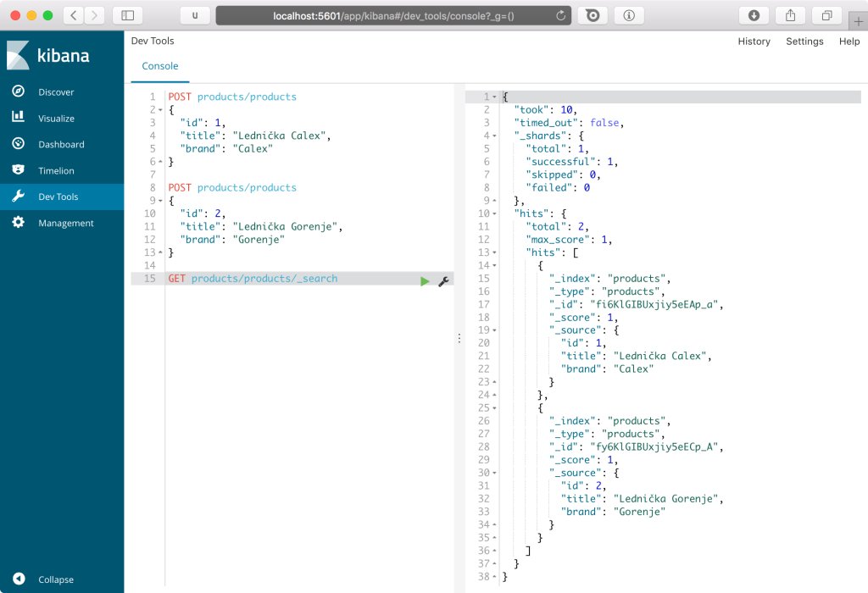Collapse hits array fold at line 13
Screen dimensions: 868x593
[494, 252]
